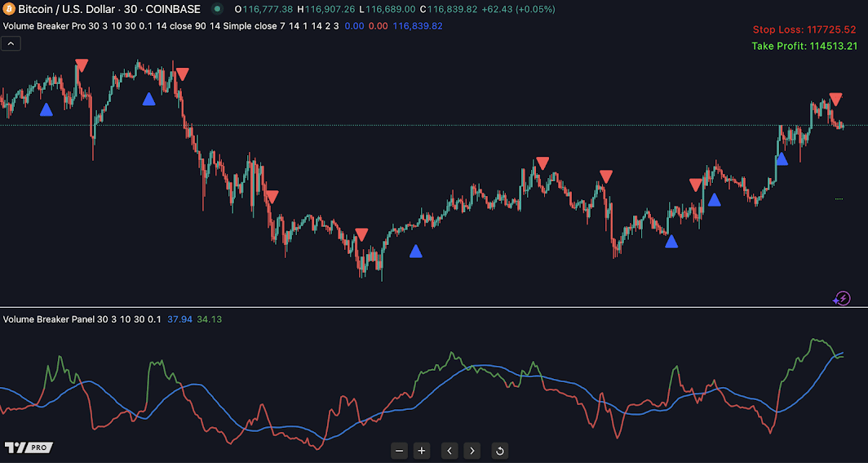Collapse the indicator legend with the chevron
The height and width of the screenshot is (463, 868).
click(11, 43)
